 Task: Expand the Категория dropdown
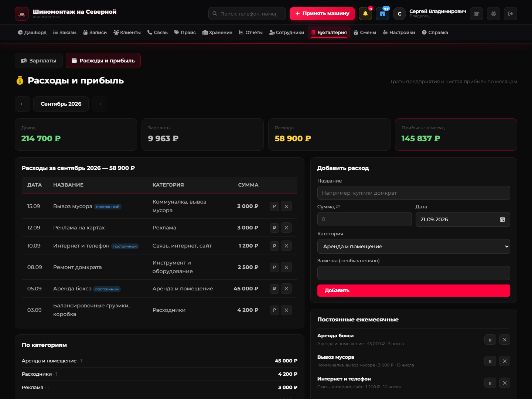[x=414, y=246]
